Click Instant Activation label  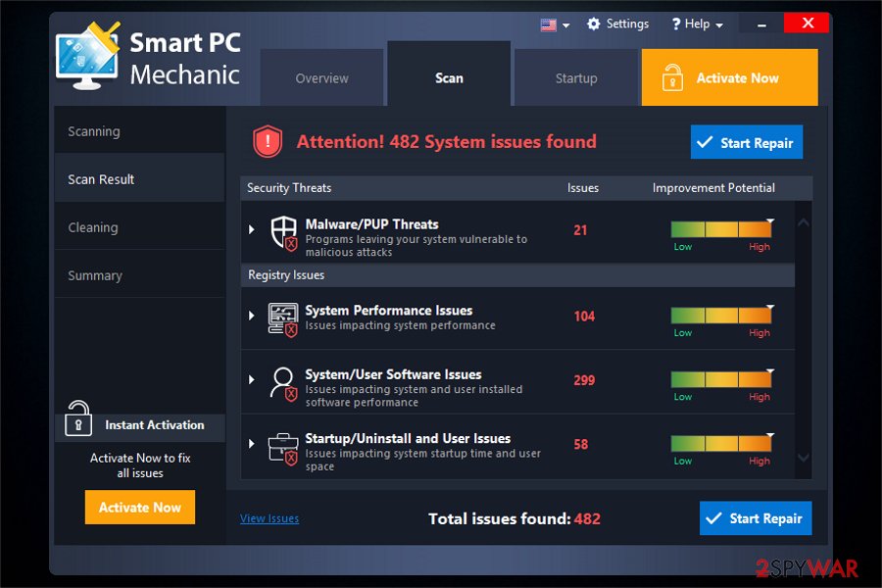(155, 424)
